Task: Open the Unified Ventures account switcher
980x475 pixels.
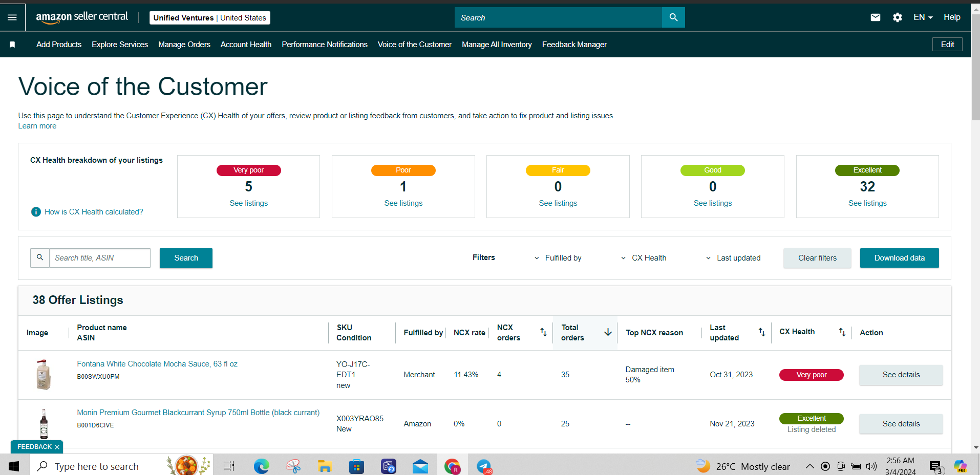Action: pos(210,18)
